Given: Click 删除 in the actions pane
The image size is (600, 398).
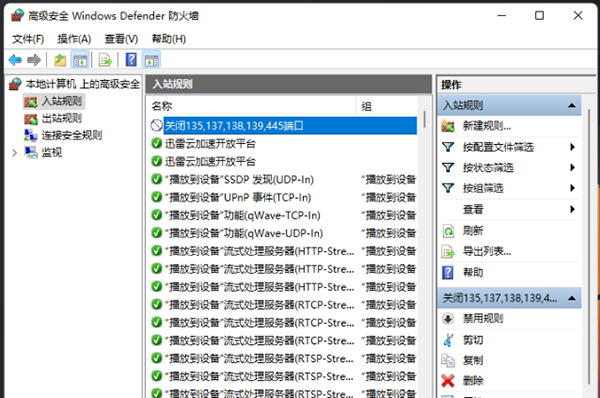Looking at the screenshot, I should pos(473,381).
